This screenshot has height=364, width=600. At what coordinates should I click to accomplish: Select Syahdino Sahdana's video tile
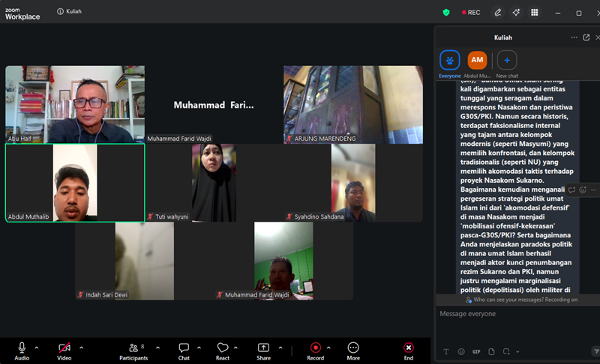pyautogui.click(x=353, y=183)
